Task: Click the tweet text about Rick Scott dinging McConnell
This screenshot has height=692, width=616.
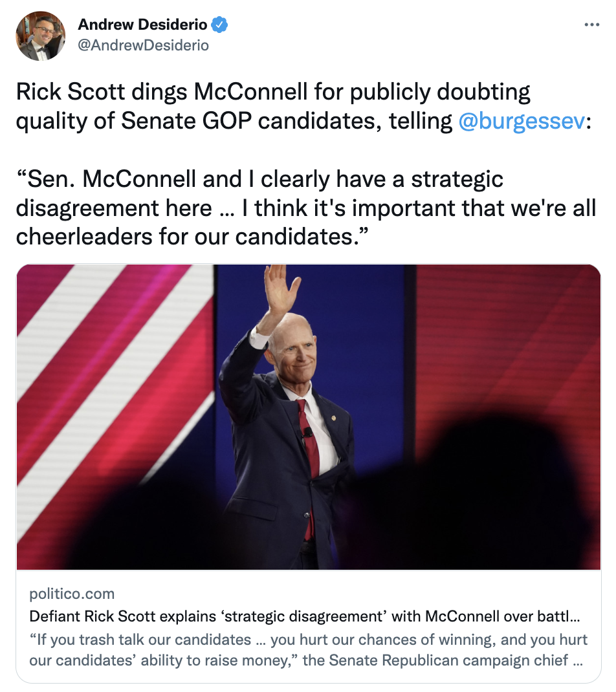Action: [x=272, y=107]
